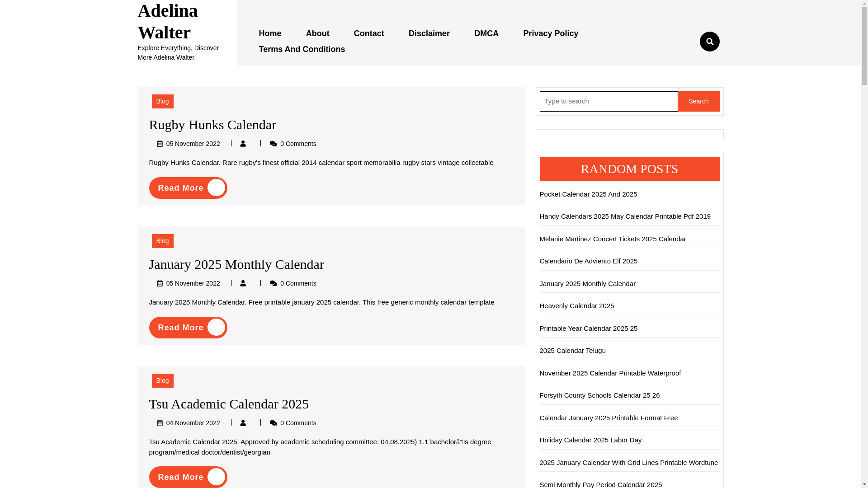
Task: Focus the Type to search input field
Action: point(609,101)
